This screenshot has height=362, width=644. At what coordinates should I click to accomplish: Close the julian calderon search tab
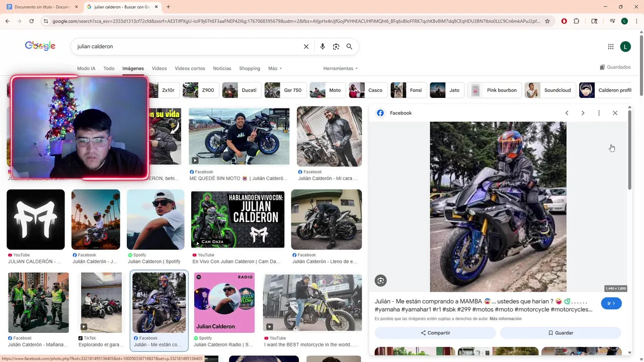(156, 7)
